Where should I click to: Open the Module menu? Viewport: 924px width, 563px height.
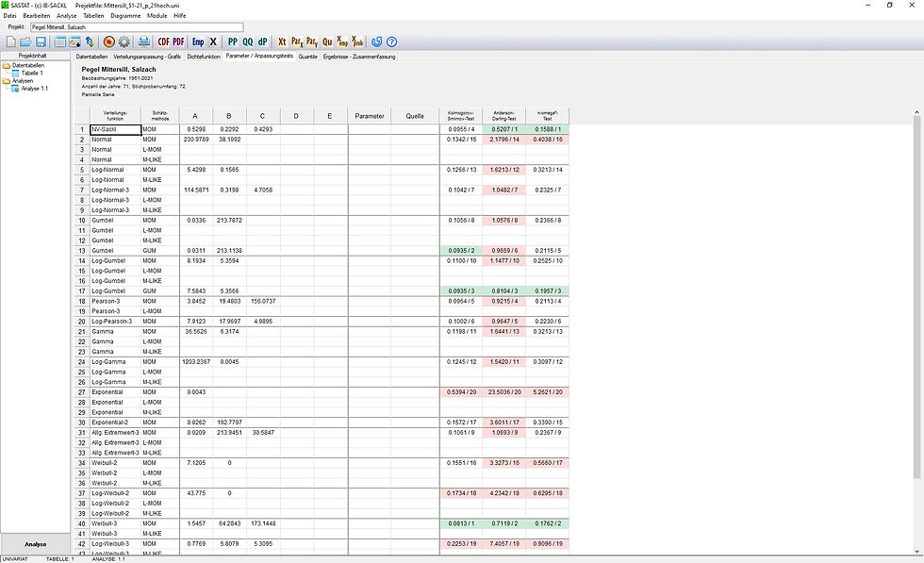point(157,16)
